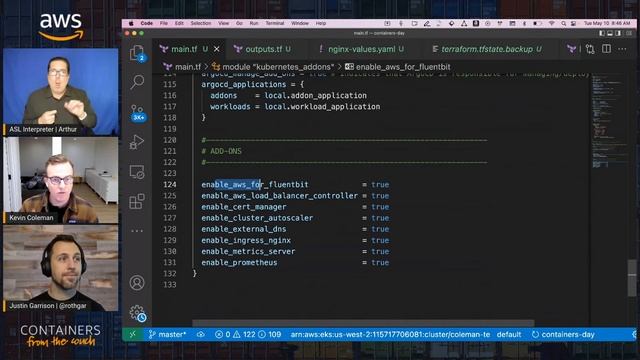Open enable_aws_for_fluentbit breadcrumb dropdown
The width and height of the screenshot is (640, 360).
pos(398,67)
